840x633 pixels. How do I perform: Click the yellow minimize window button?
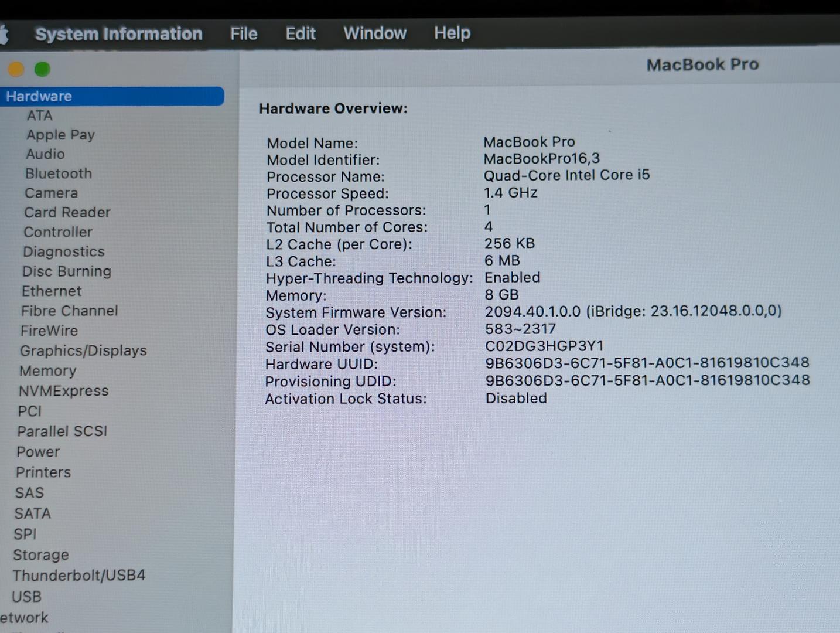(16, 69)
